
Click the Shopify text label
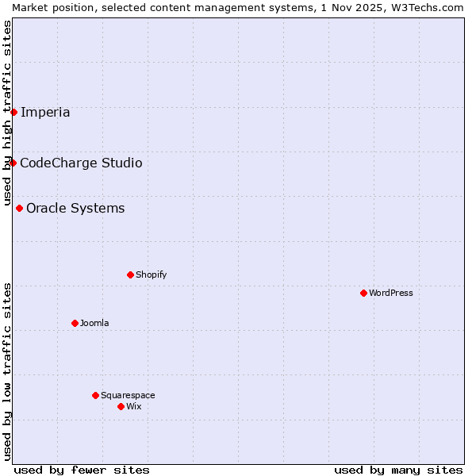click(x=151, y=274)
